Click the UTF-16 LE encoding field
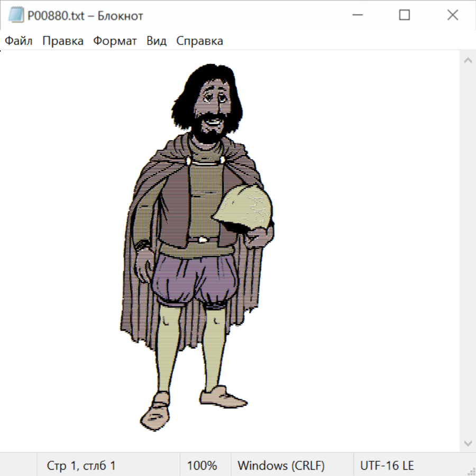 coord(387,465)
